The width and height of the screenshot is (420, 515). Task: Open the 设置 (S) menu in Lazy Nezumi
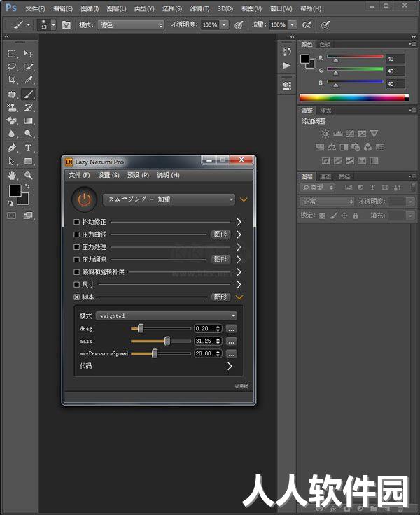click(x=108, y=175)
